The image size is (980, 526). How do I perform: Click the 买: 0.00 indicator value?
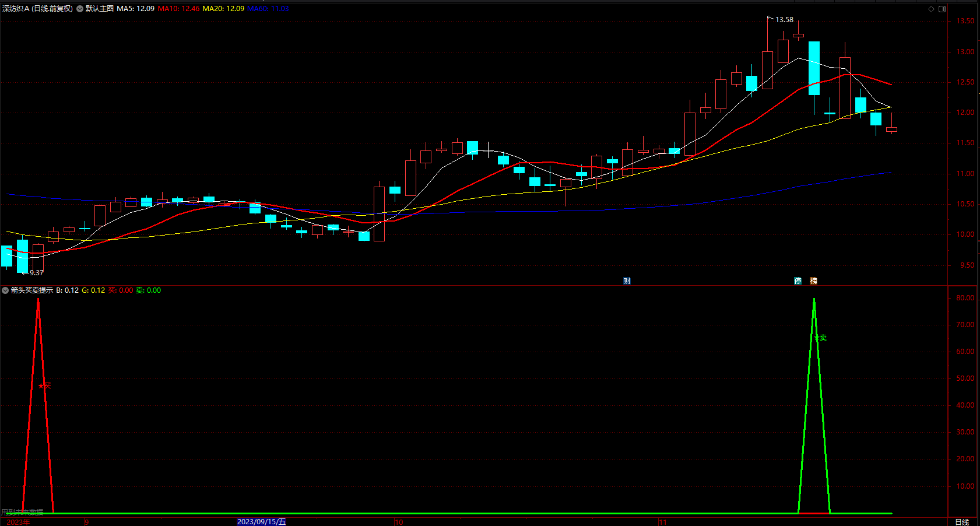(121, 290)
